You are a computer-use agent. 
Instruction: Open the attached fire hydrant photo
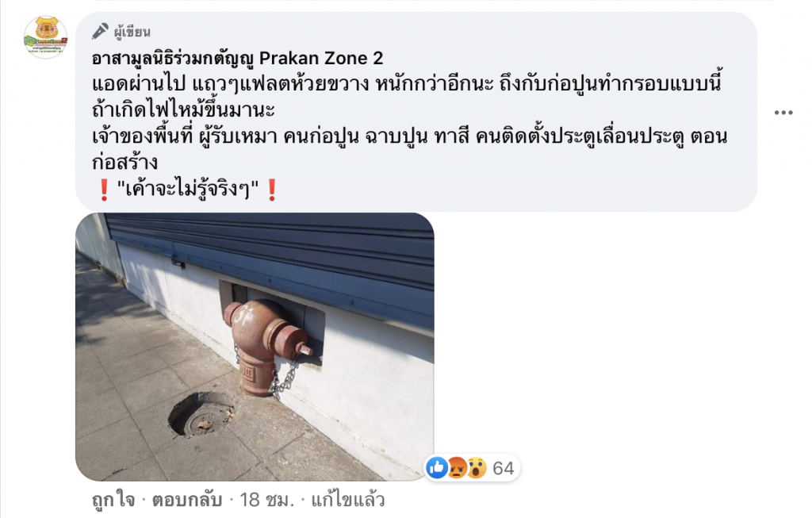click(x=255, y=347)
